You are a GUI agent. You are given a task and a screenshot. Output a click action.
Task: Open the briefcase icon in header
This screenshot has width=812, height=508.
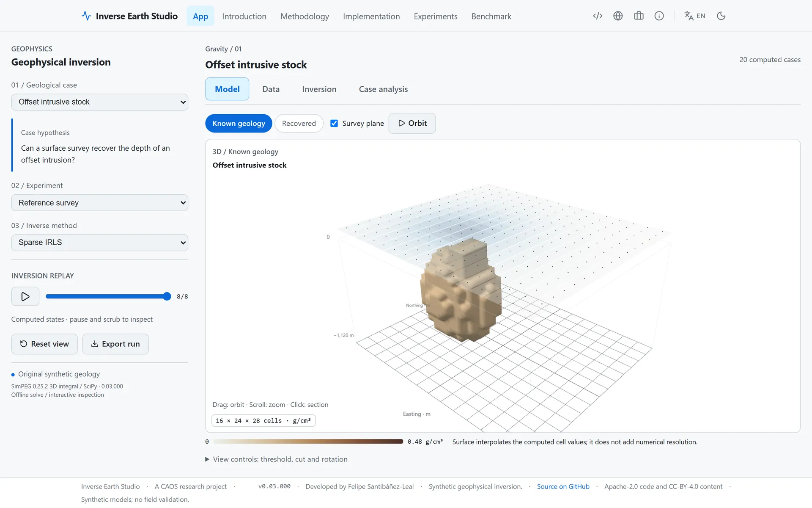click(x=639, y=16)
